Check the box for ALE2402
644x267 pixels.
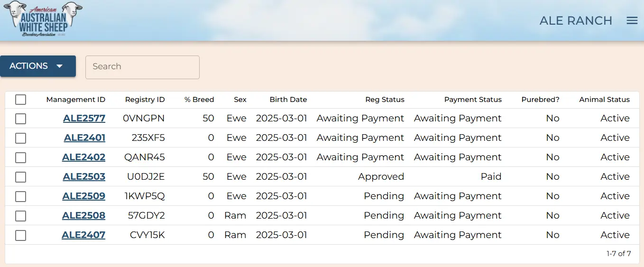click(x=20, y=157)
